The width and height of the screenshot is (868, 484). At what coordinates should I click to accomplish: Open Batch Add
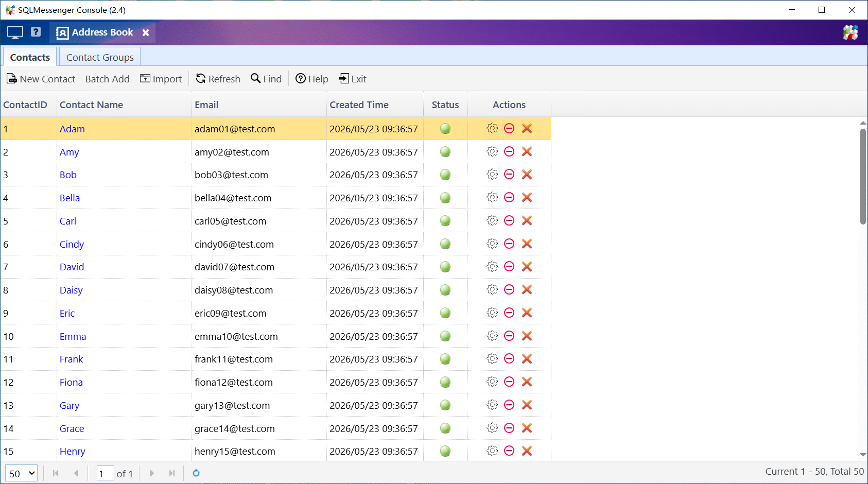coord(107,79)
